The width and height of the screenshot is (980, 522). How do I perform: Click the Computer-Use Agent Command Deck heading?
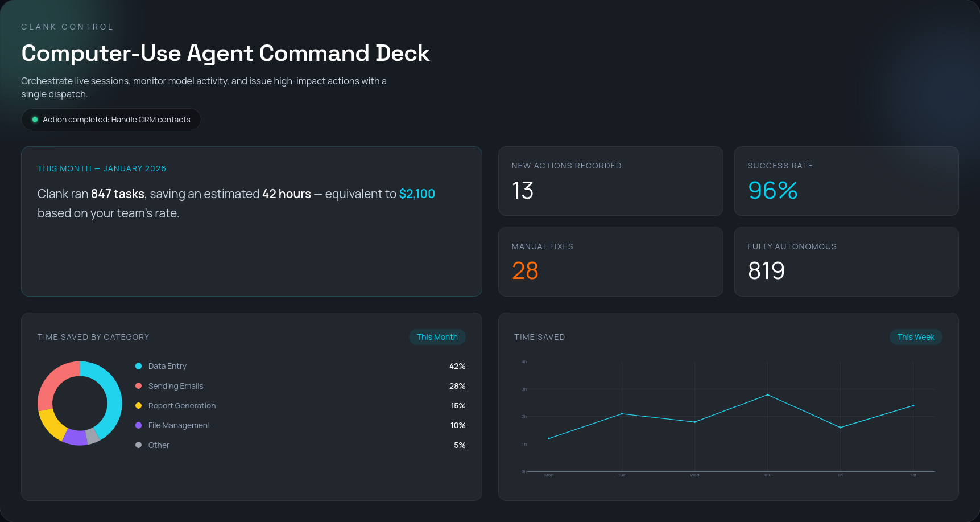tap(225, 54)
